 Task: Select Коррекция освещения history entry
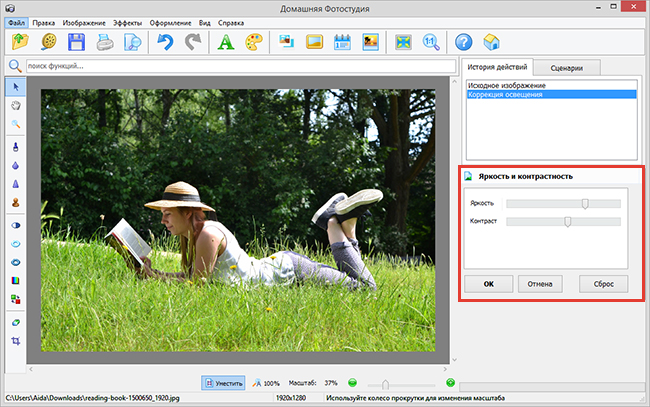pos(551,94)
